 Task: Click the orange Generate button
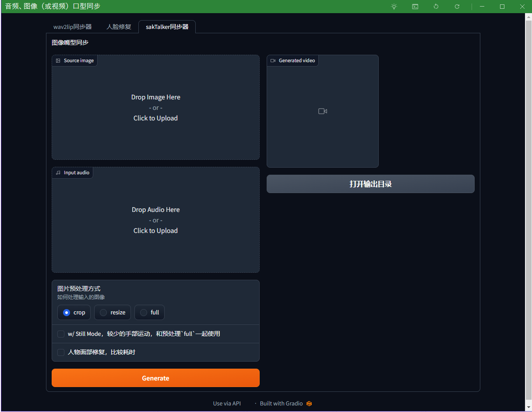155,378
